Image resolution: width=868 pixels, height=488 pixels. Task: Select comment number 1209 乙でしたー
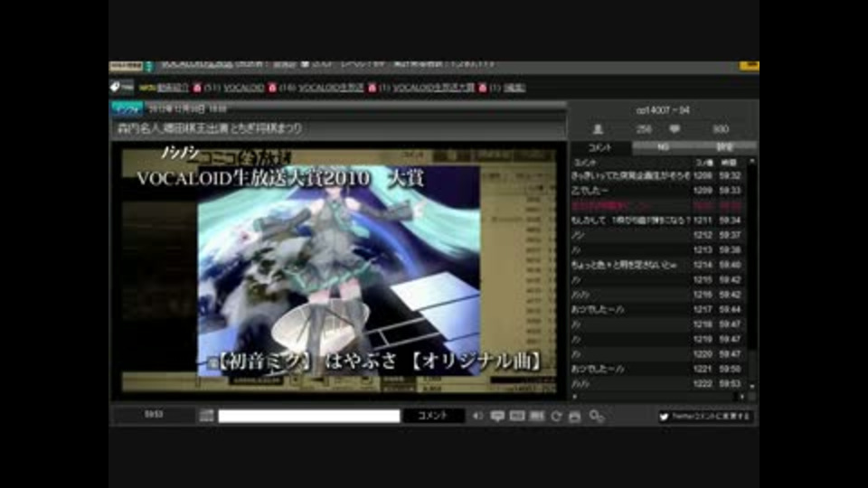[658, 191]
